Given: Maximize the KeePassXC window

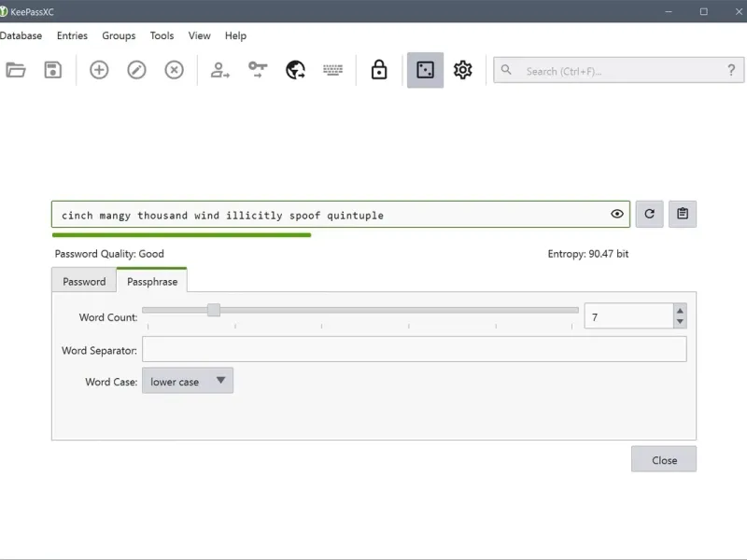Looking at the screenshot, I should click(704, 11).
